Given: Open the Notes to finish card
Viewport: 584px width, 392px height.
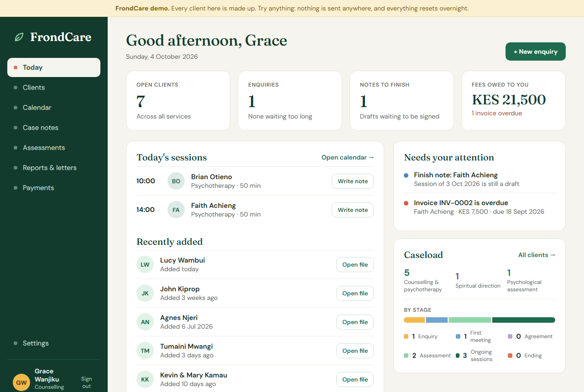Looking at the screenshot, I should click(401, 101).
